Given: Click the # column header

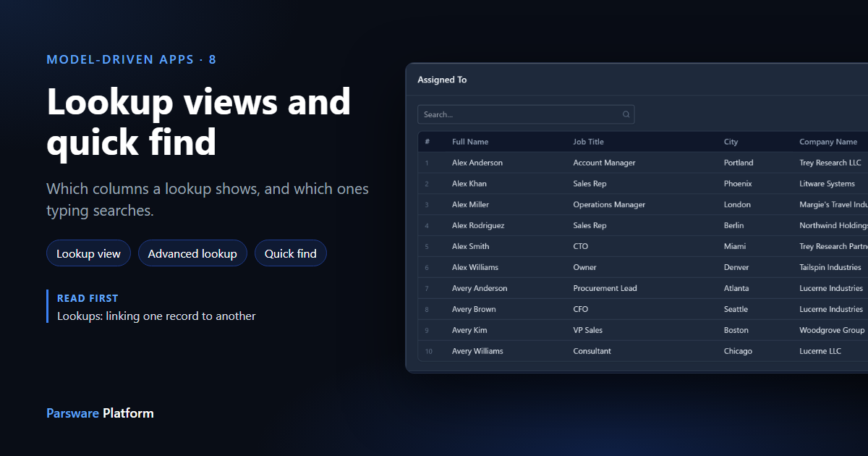Looking at the screenshot, I should (x=427, y=142).
